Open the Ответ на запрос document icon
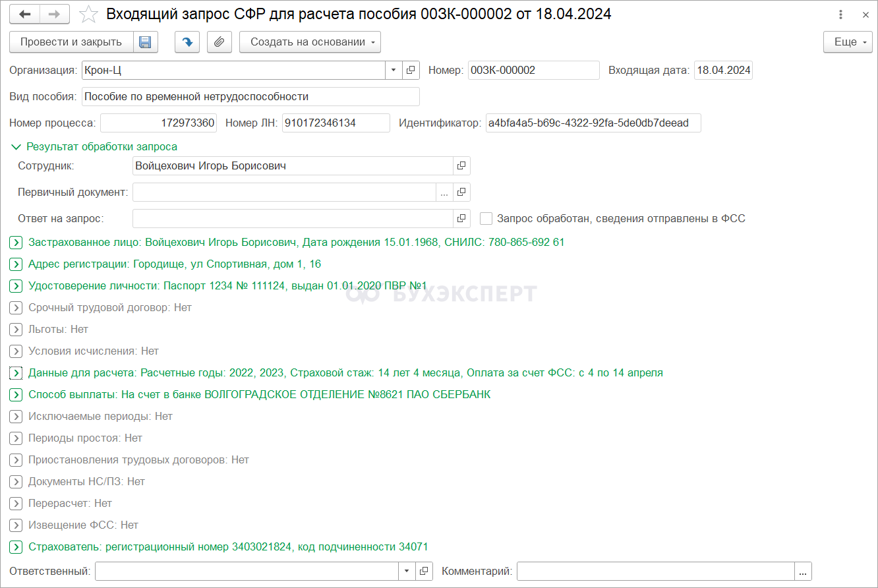This screenshot has width=878, height=588. tap(461, 218)
